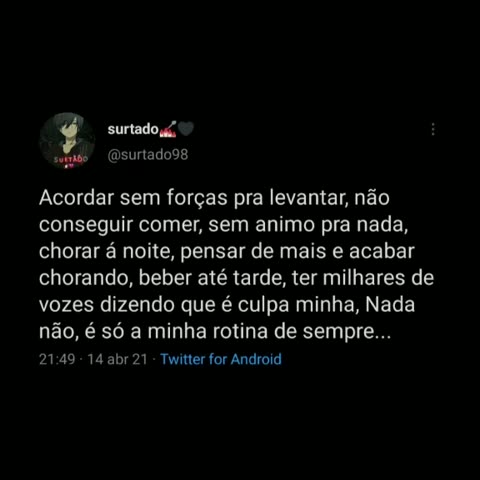Image resolution: width=480 pixels, height=480 pixels.
Task: Follow the Twitter for Android link
Action: coord(221,359)
